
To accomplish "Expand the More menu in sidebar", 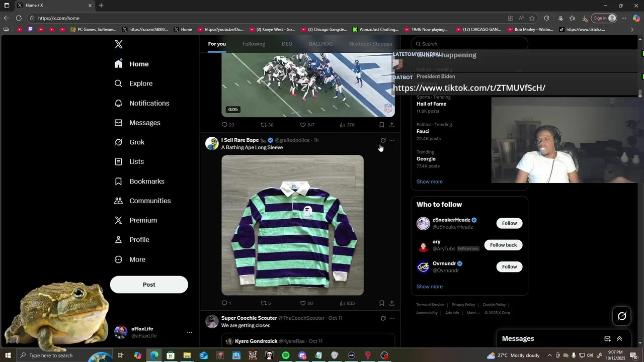I will pos(130,259).
